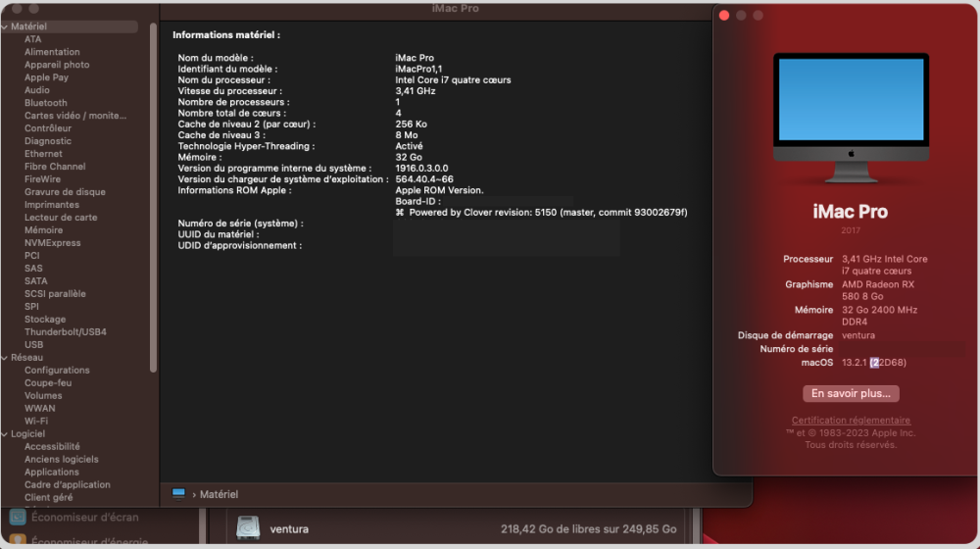Collapse the Réseau section in sidebar
This screenshot has height=549, width=980.
tap(5, 358)
